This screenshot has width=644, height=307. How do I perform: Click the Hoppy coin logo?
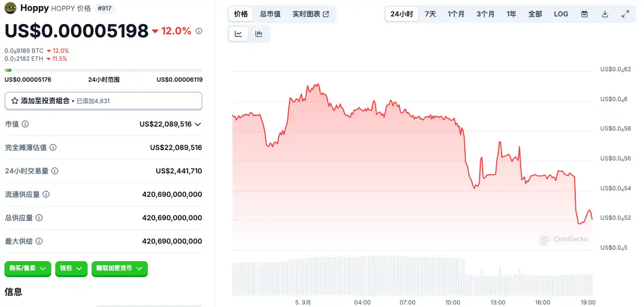10,8
